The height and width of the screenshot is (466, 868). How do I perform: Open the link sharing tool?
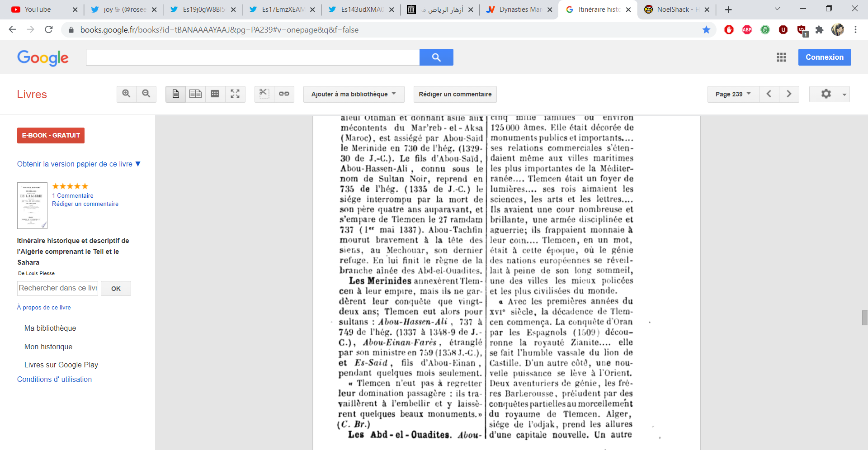pyautogui.click(x=284, y=94)
